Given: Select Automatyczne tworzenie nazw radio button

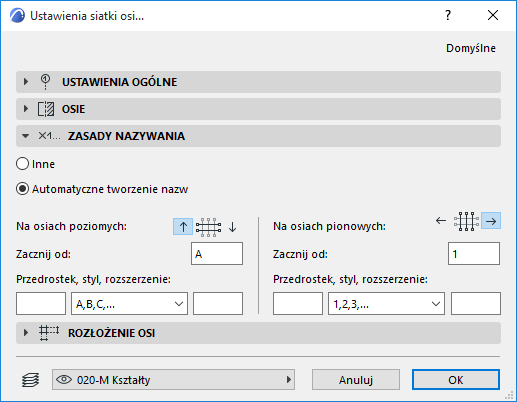Looking at the screenshot, I should tap(22, 189).
